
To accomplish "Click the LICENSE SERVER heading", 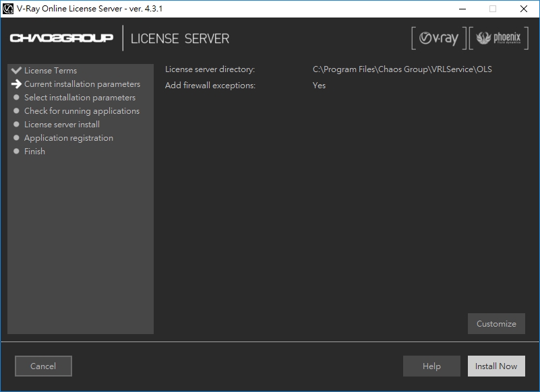I will tap(180, 38).
